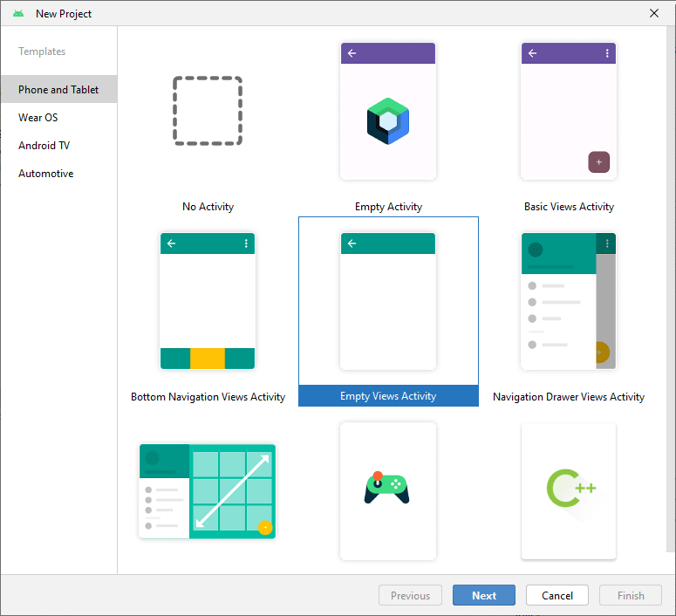Click the Cancel button
676x616 pixels.
point(557,595)
